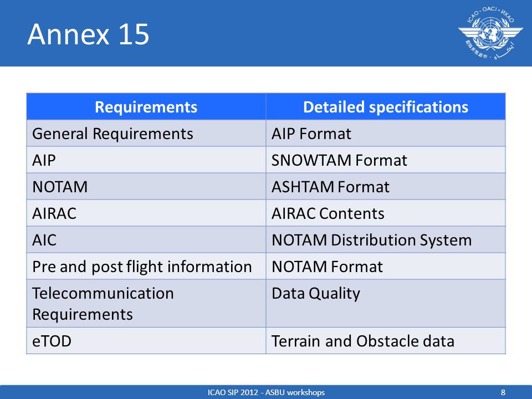Screen dimensions: 532x399
Task: Click the 'eTOD' table cell
Action: 146,341
